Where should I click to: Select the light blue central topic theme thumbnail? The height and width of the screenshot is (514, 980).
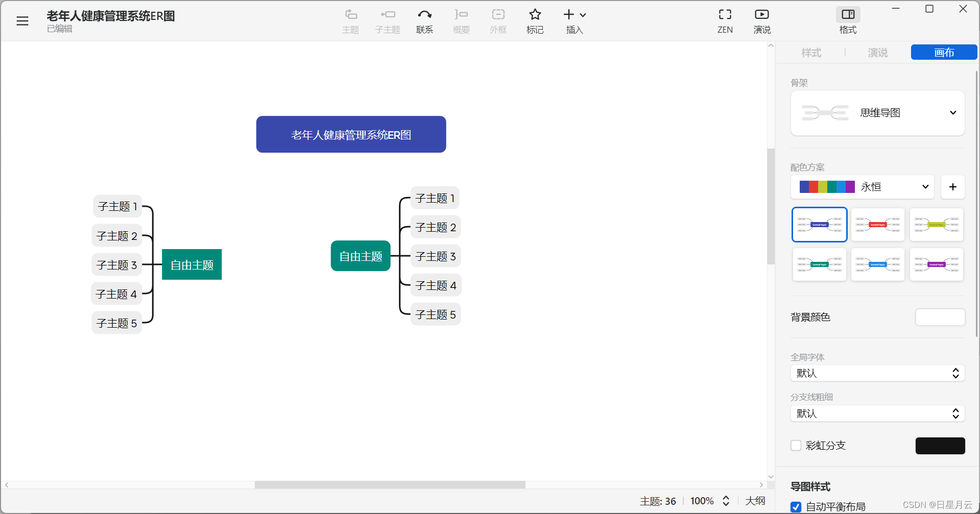click(878, 264)
